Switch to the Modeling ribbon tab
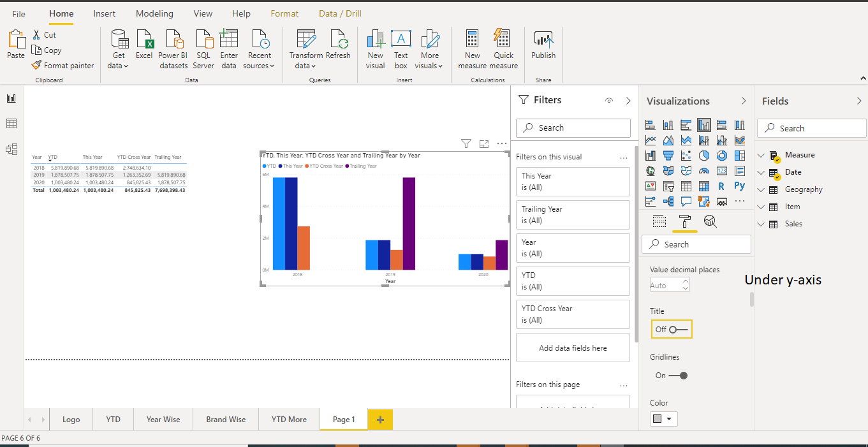This screenshot has width=868, height=447. coord(154,13)
